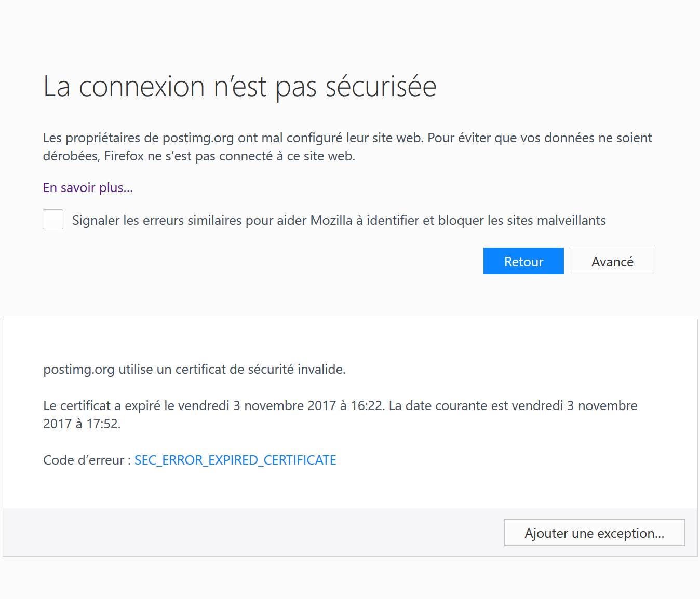Screen dimensions: 700x599
Task: Click the "Ajouter une exception…" button
Action: [x=594, y=533]
